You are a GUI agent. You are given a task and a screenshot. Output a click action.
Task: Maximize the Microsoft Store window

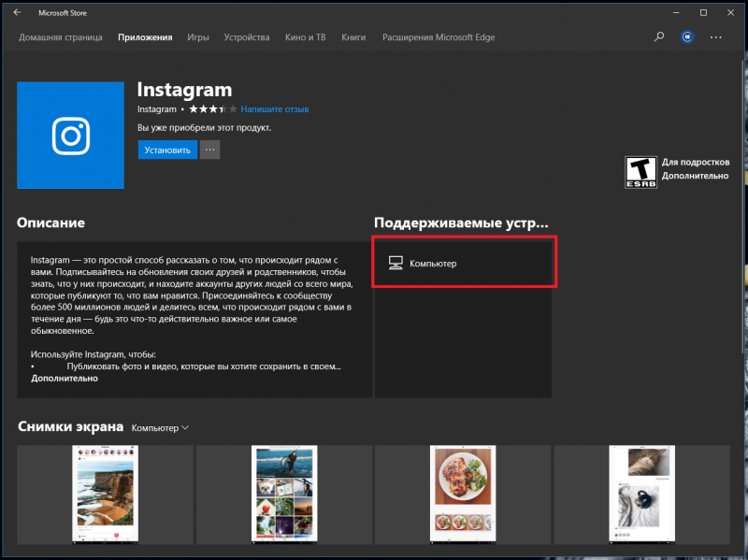click(x=703, y=13)
